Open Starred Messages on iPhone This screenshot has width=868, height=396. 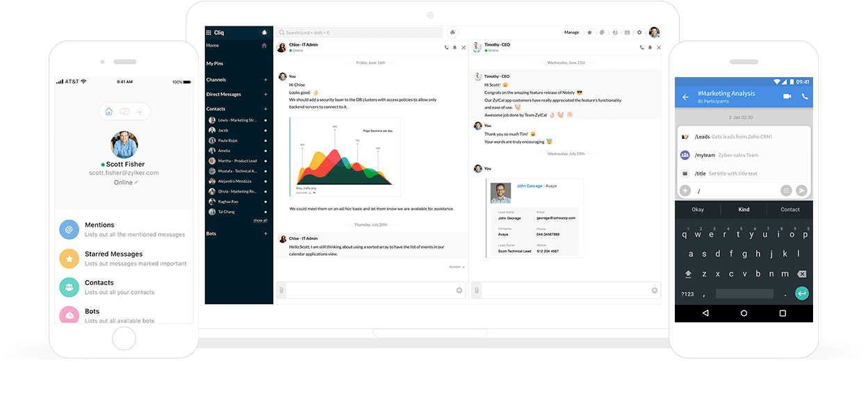pos(124,258)
